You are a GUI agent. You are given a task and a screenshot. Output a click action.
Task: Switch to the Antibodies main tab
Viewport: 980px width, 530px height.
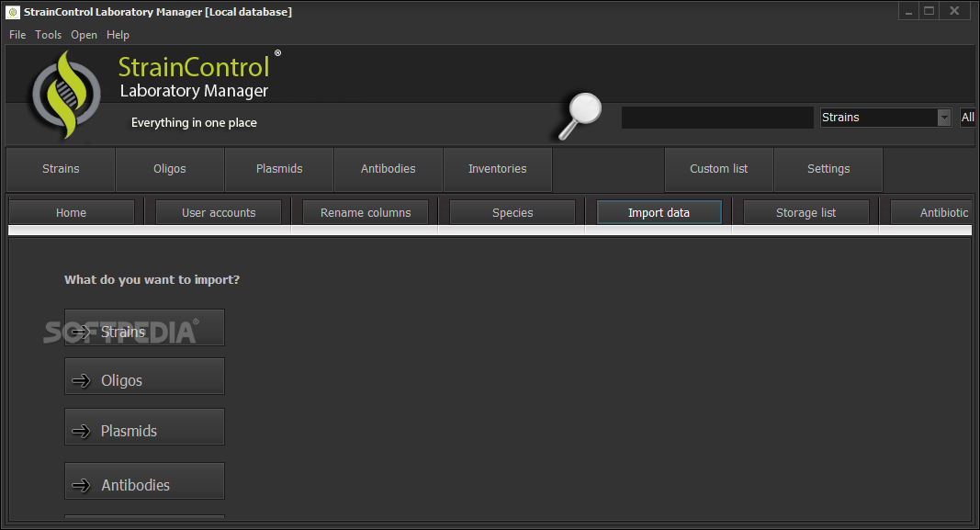coord(389,169)
